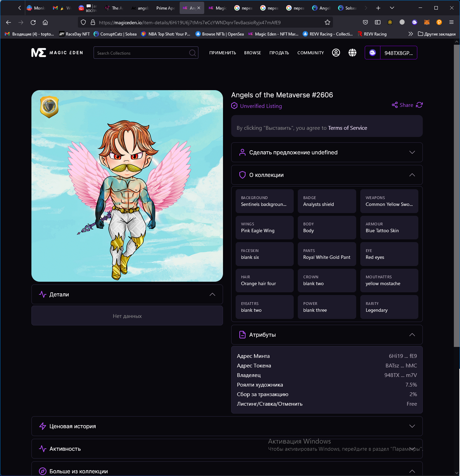Open 'Browse NFTs | OpenSea' bookmark
Image resolution: width=460 pixels, height=476 pixels.
click(x=220, y=34)
